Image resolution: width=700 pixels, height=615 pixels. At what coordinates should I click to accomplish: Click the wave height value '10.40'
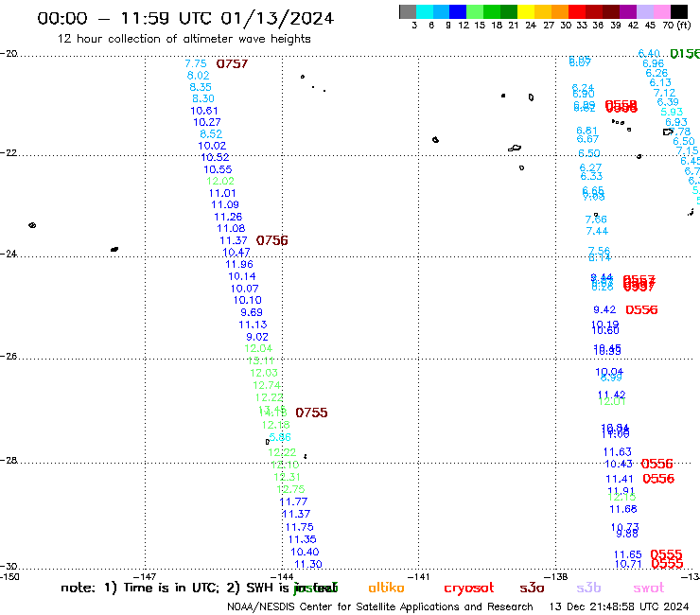(x=305, y=552)
